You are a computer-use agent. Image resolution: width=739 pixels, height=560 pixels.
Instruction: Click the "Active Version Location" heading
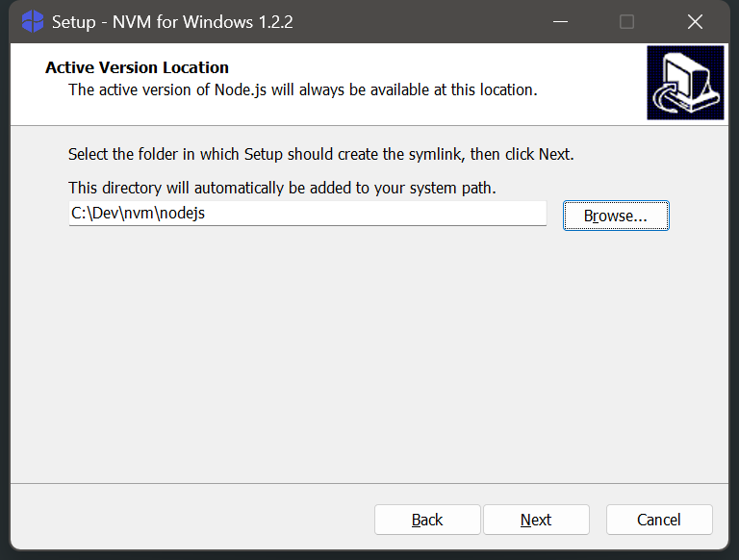tap(137, 67)
